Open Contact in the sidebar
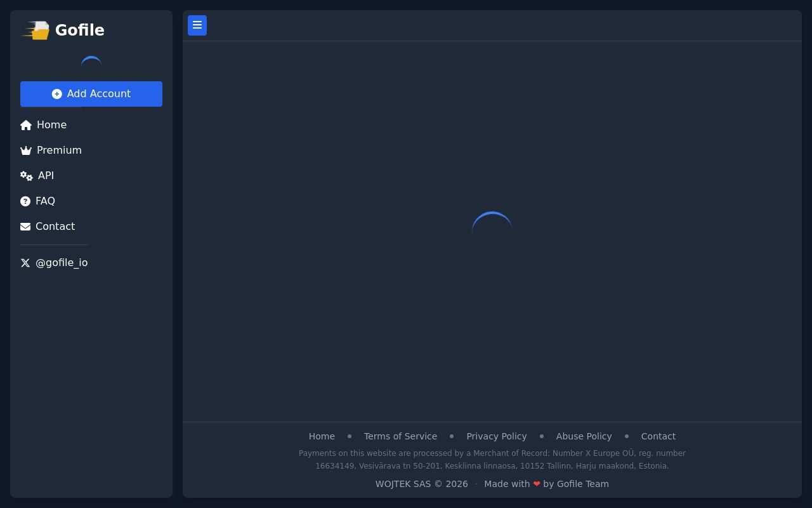The height and width of the screenshot is (508, 812). pos(48,227)
